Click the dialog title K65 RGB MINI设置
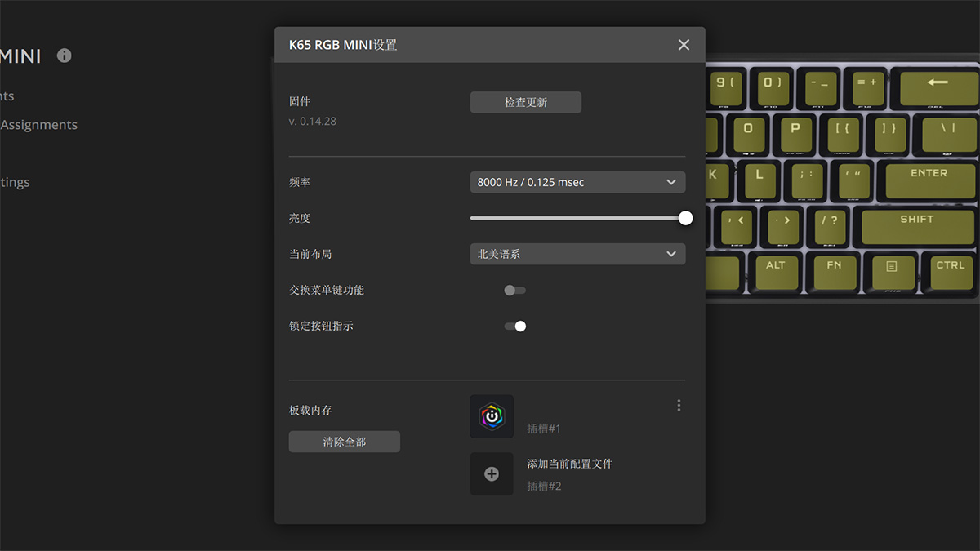This screenshot has height=551, width=980. point(343,45)
